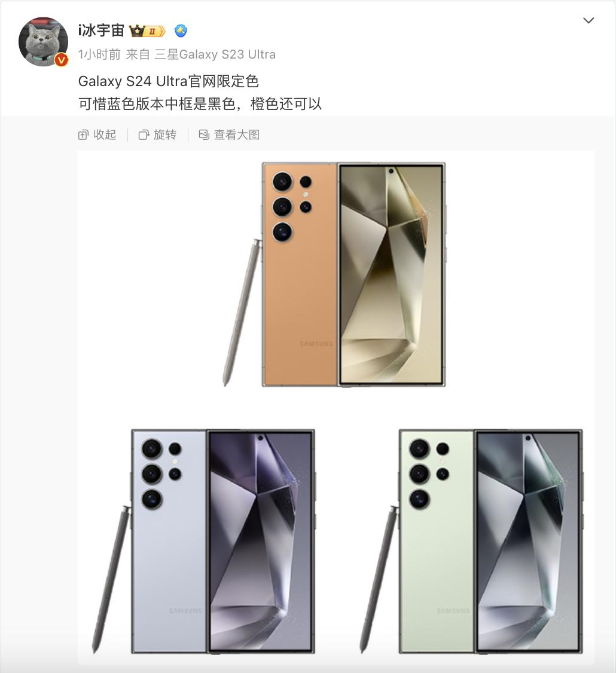Click the blue verified medal icon

pyautogui.click(x=181, y=31)
